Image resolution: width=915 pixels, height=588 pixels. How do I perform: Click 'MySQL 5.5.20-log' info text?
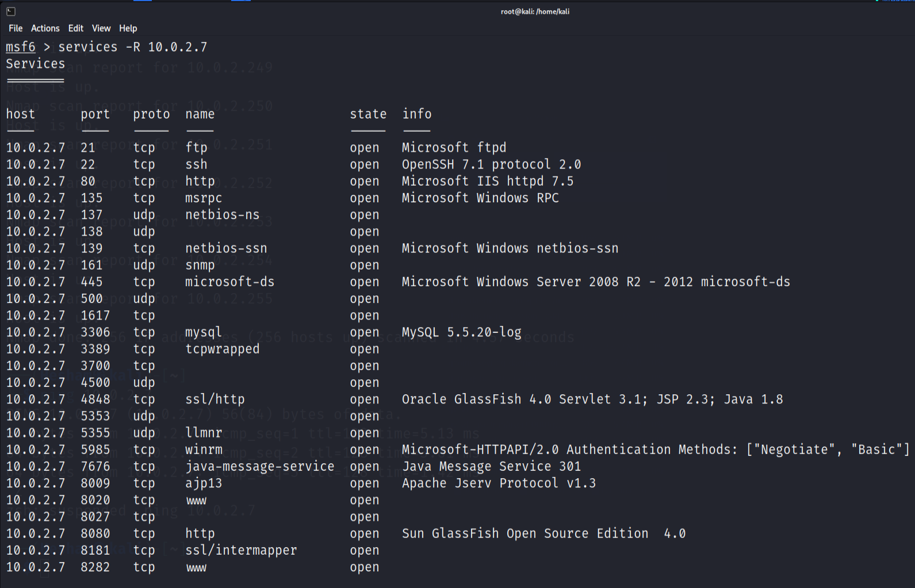462,332
